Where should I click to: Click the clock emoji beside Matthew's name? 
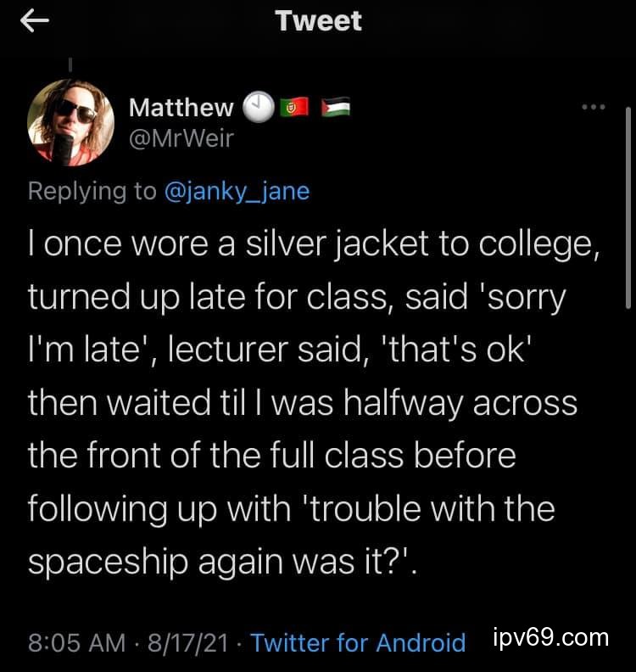259,107
